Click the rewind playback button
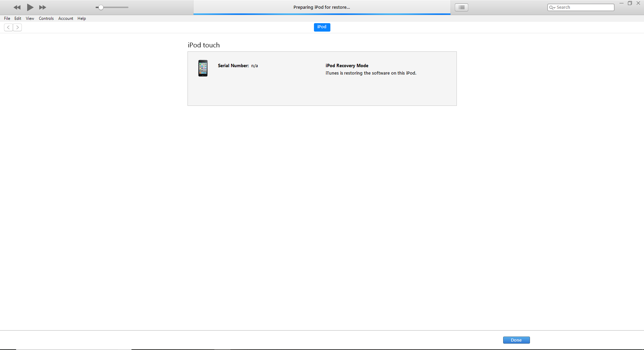This screenshot has width=644, height=350. [x=17, y=7]
